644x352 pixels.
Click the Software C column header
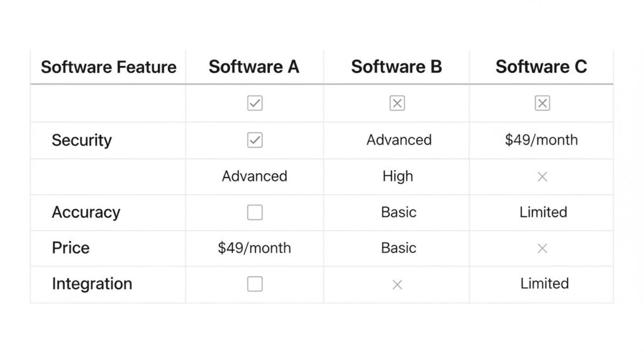pos(541,67)
